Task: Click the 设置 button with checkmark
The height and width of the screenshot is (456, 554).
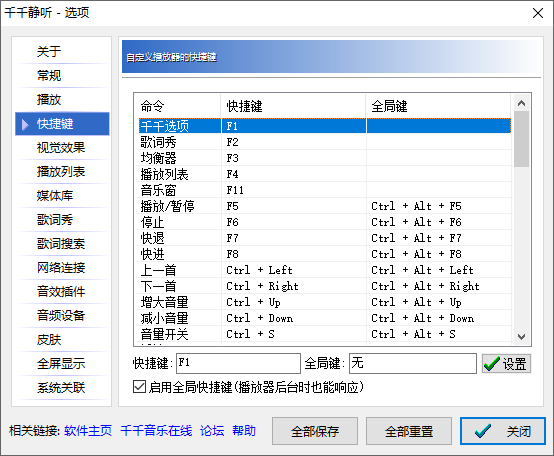Action: tap(506, 363)
